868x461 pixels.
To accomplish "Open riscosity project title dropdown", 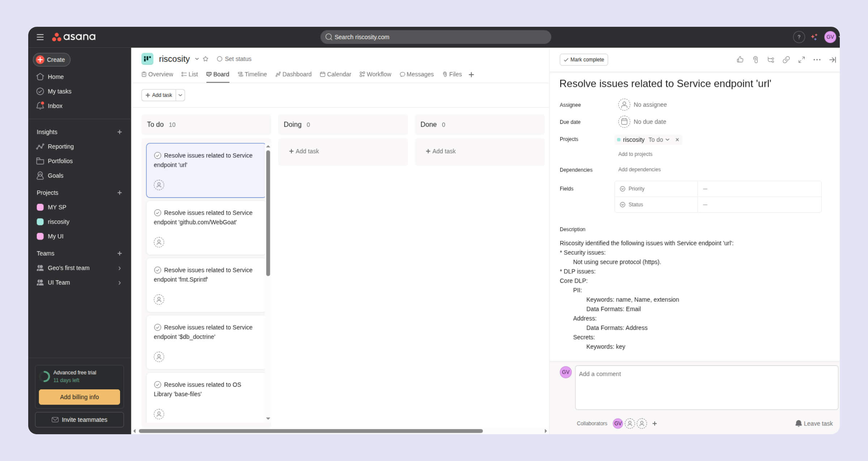I will coord(197,59).
